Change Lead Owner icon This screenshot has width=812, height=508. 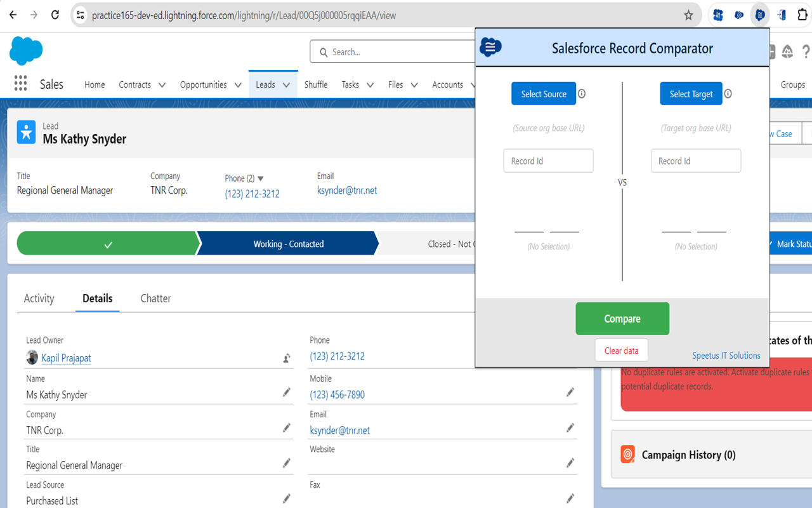(287, 358)
